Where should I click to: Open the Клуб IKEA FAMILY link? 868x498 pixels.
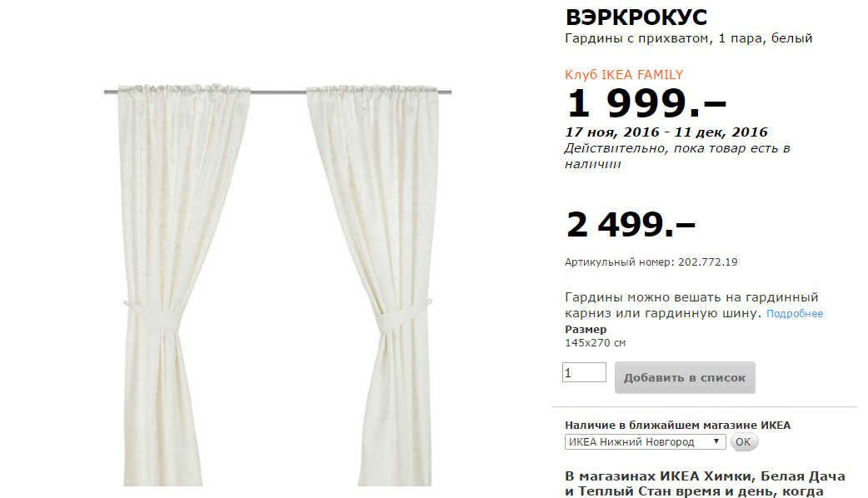point(624,75)
